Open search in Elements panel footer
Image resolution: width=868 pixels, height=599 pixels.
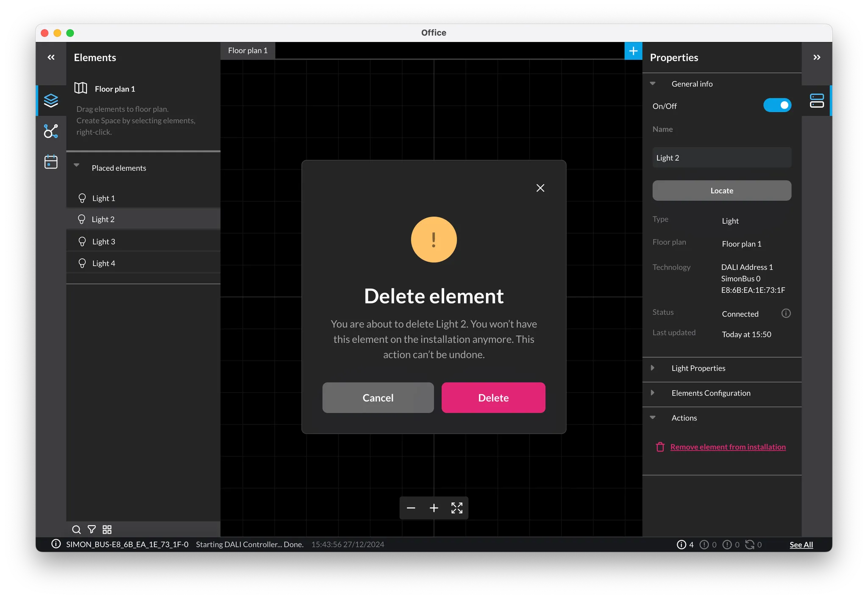pyautogui.click(x=76, y=529)
